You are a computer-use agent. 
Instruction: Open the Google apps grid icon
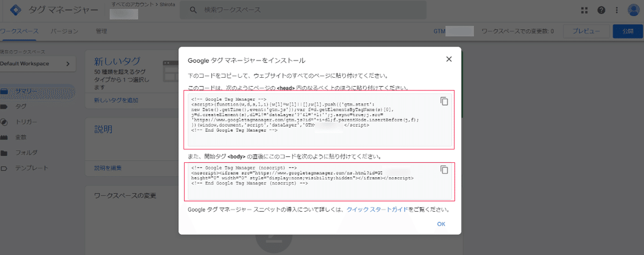[585, 10]
